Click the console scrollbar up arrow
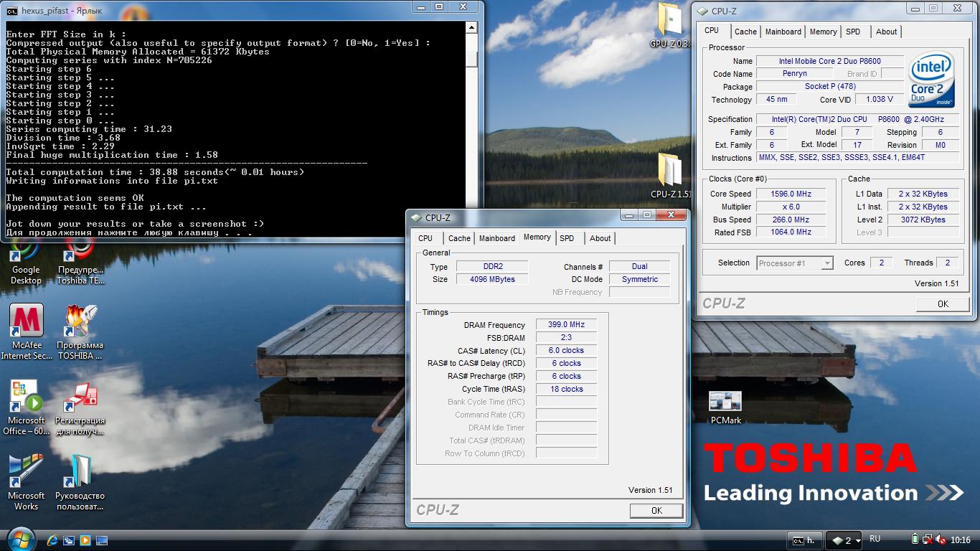Image resolution: width=980 pixels, height=551 pixels. pyautogui.click(x=471, y=28)
